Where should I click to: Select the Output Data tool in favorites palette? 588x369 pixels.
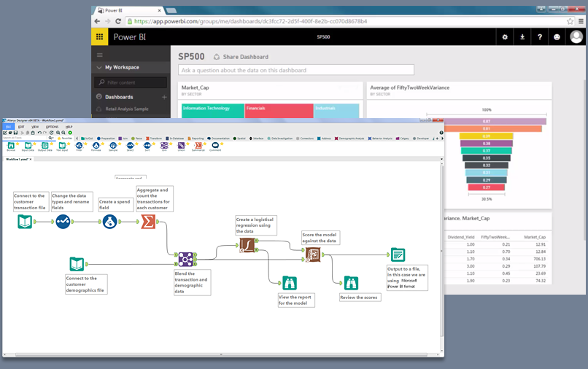point(45,146)
